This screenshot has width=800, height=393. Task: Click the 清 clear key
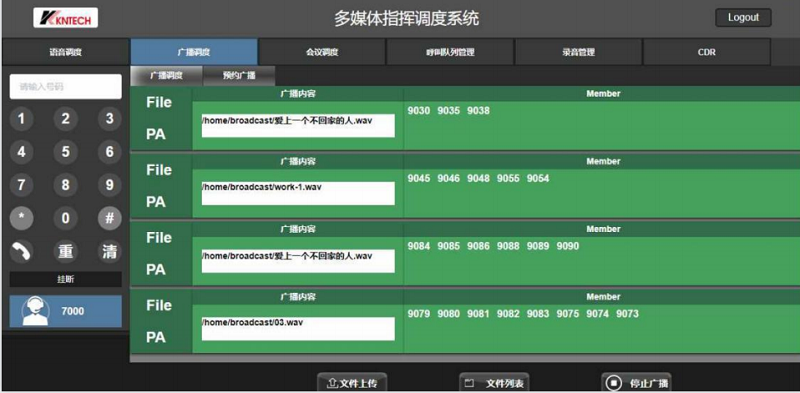pyautogui.click(x=110, y=252)
